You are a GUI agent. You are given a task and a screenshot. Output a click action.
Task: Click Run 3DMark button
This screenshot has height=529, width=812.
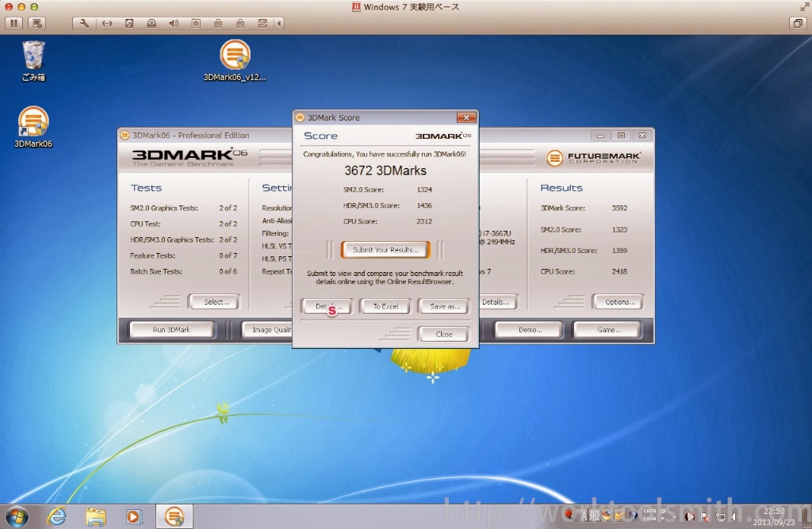(x=171, y=329)
